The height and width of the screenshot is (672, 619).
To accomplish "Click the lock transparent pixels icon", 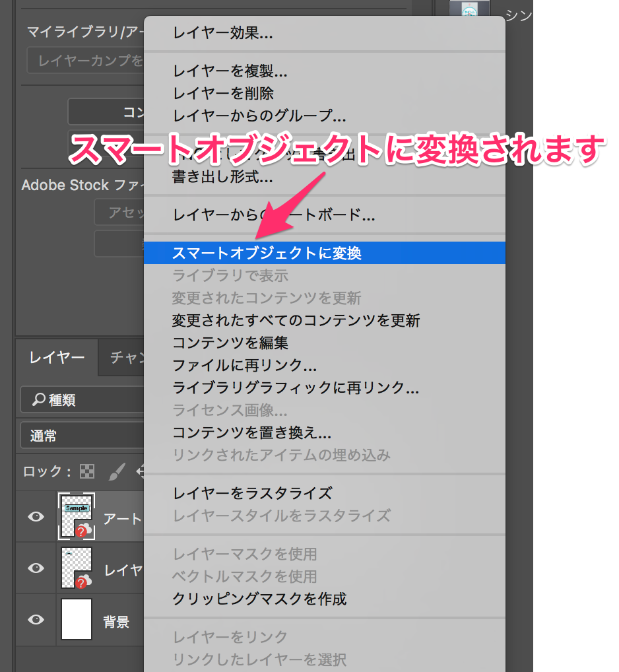I will pyautogui.click(x=87, y=471).
